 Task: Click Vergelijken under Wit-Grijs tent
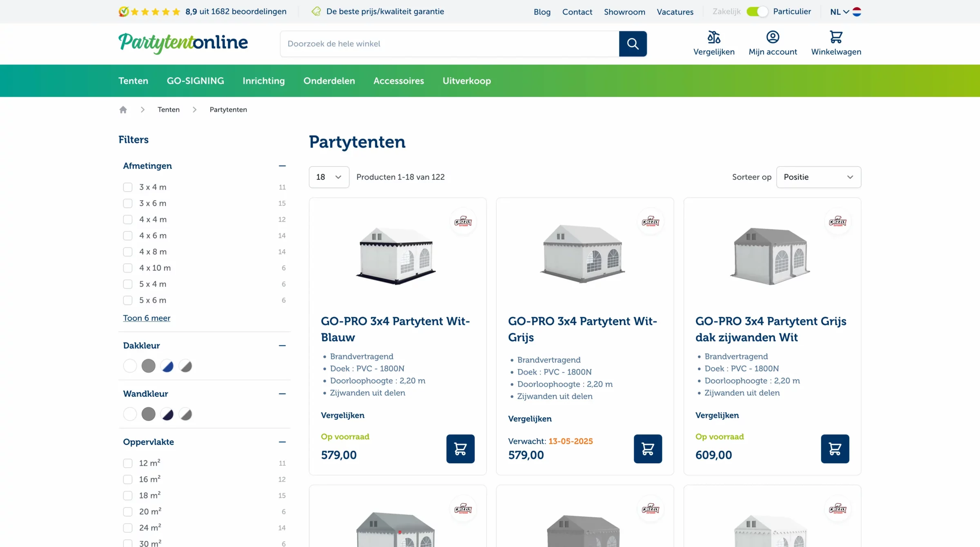[530, 419]
